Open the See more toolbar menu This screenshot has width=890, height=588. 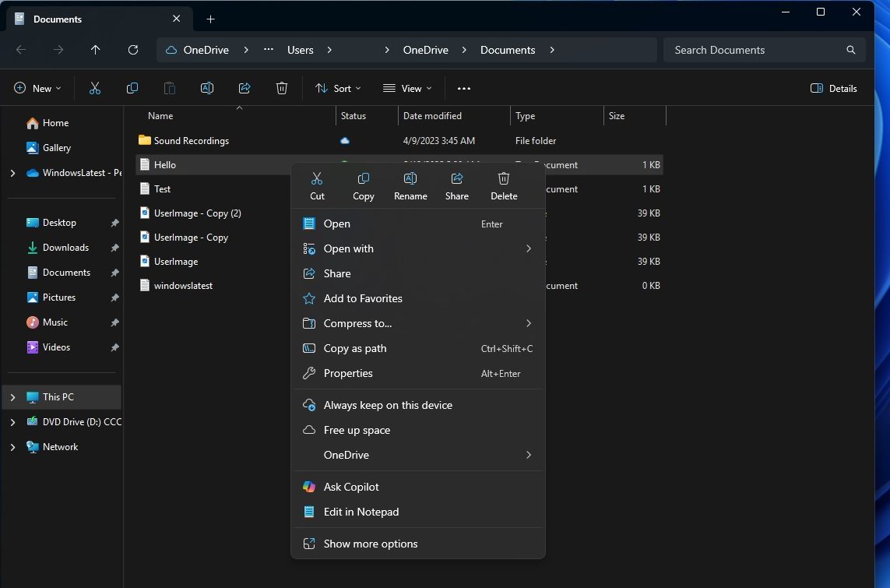tap(464, 88)
